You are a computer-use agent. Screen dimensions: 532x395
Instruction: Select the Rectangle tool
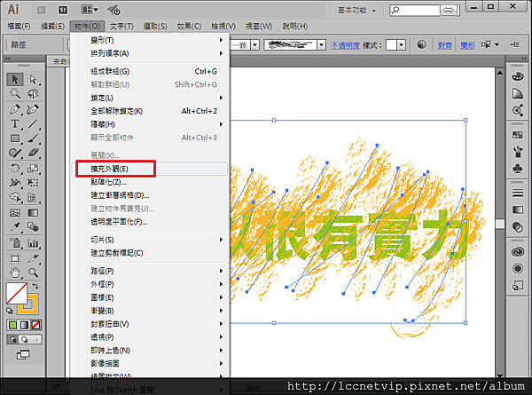[15, 138]
